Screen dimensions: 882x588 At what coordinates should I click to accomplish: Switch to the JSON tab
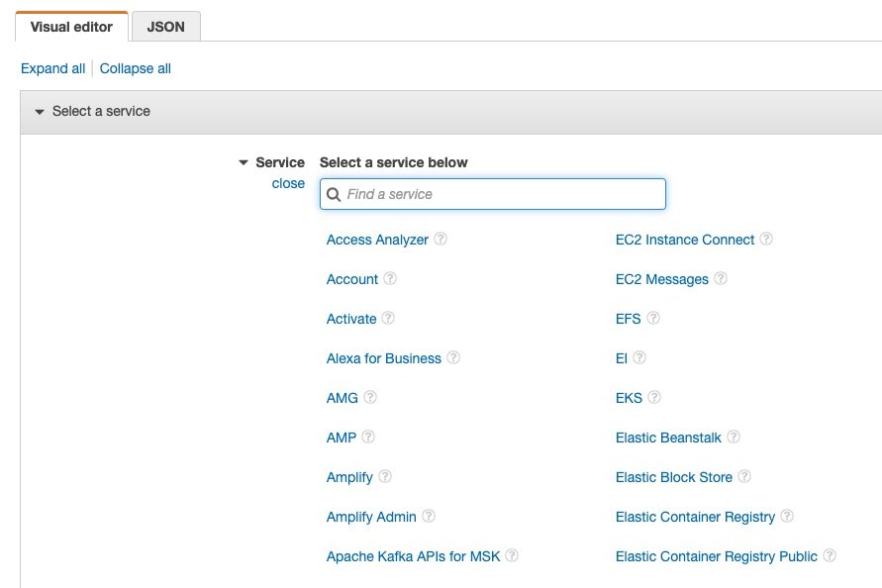point(166,27)
